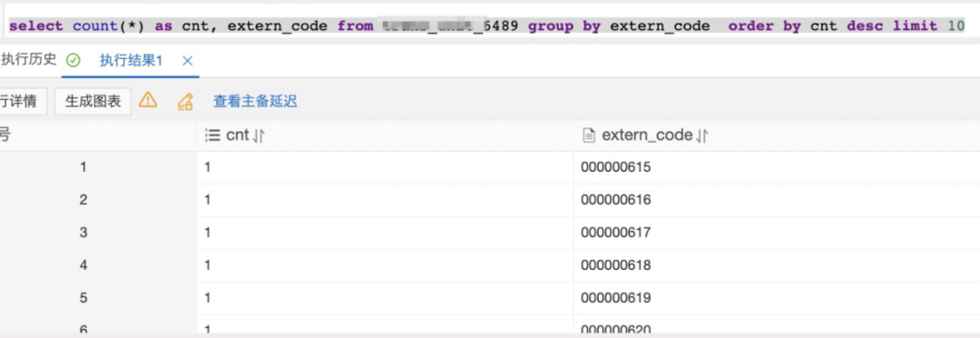Select the extern_code cell 000000617
980x338 pixels.
pos(776,233)
